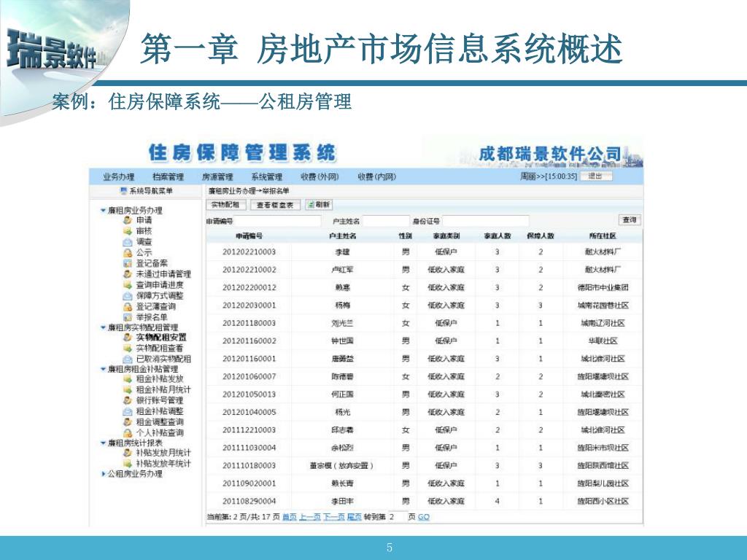Open the 登记备案 icon
The height and width of the screenshot is (560, 747).
[x=127, y=263]
